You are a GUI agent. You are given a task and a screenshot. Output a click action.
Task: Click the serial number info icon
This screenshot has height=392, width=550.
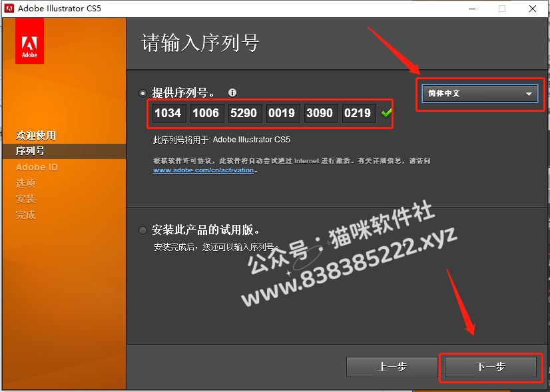[x=232, y=93]
